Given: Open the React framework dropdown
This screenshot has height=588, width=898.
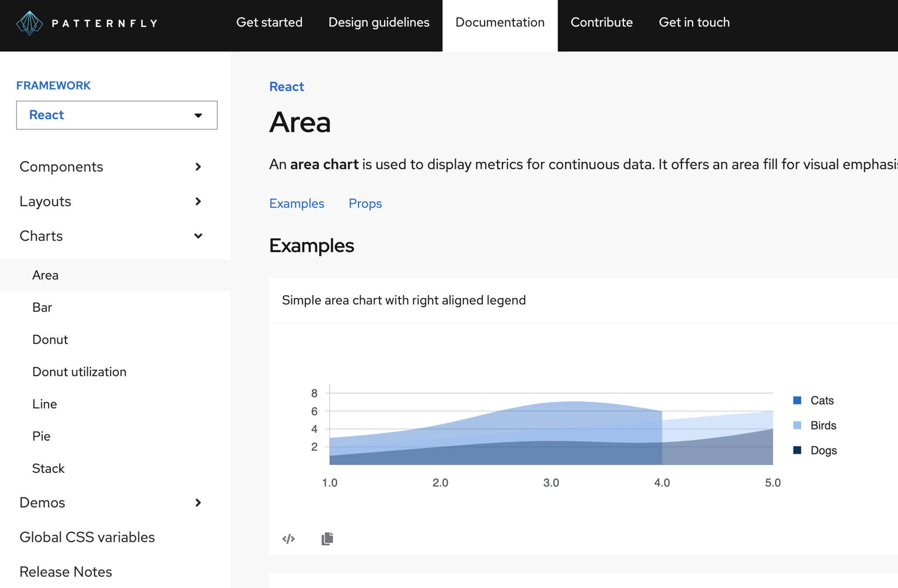Looking at the screenshot, I should tap(116, 115).
